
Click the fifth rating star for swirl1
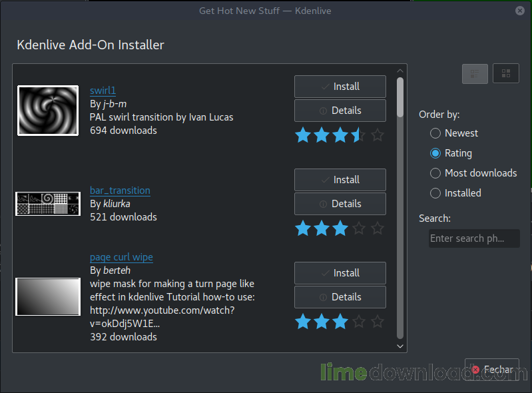(x=378, y=135)
